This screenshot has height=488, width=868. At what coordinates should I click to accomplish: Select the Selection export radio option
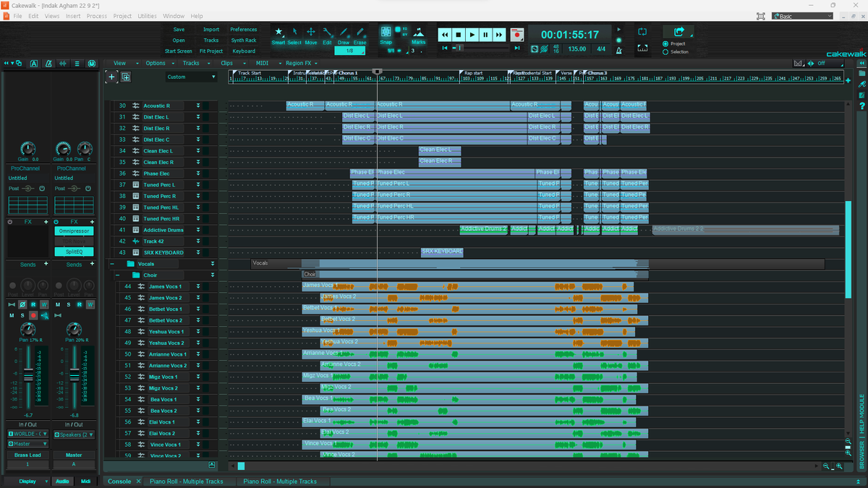point(665,52)
